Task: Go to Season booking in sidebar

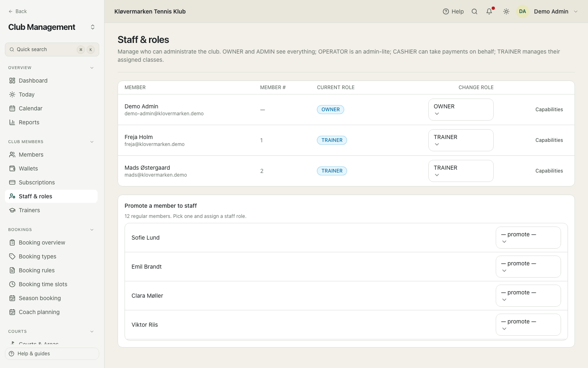Action: [x=51, y=298]
